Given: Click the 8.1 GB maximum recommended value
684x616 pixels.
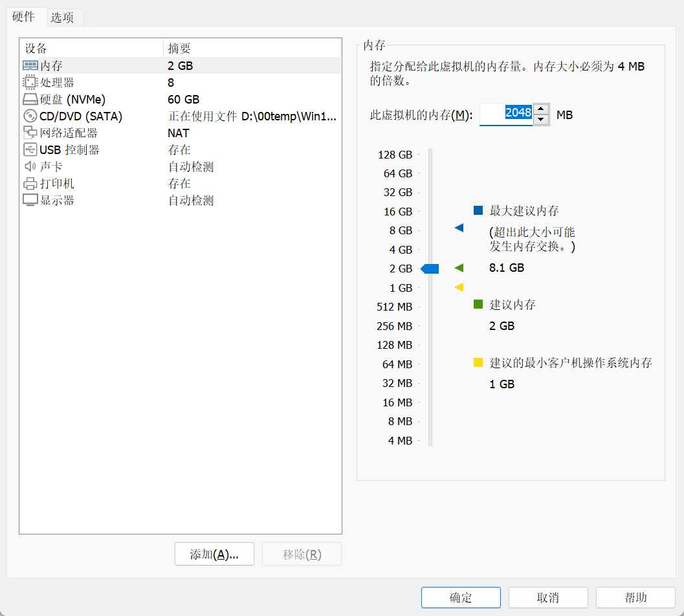Looking at the screenshot, I should click(x=507, y=267).
